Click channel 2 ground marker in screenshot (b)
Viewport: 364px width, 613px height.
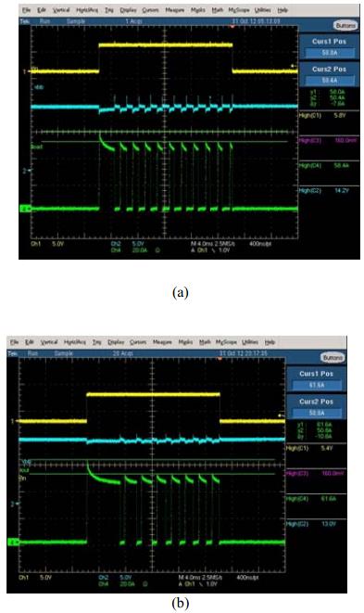(13, 504)
